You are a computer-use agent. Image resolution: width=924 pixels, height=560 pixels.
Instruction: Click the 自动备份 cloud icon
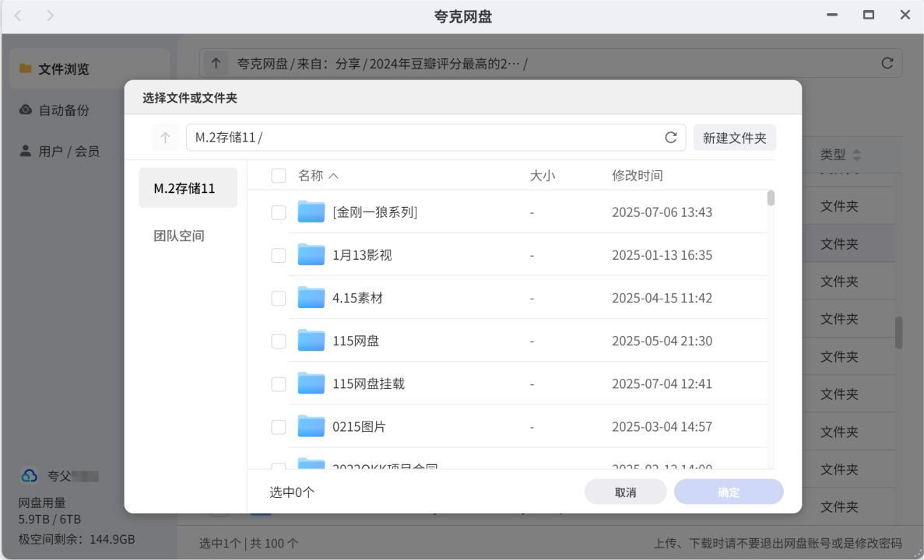pos(26,110)
